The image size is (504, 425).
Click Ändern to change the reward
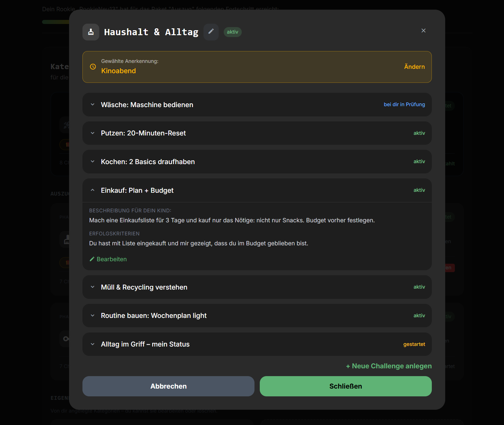point(414,67)
